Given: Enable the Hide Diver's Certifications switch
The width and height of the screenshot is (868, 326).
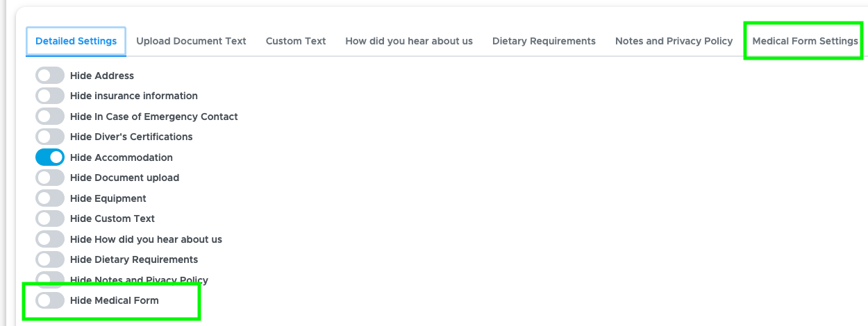Looking at the screenshot, I should coord(50,137).
